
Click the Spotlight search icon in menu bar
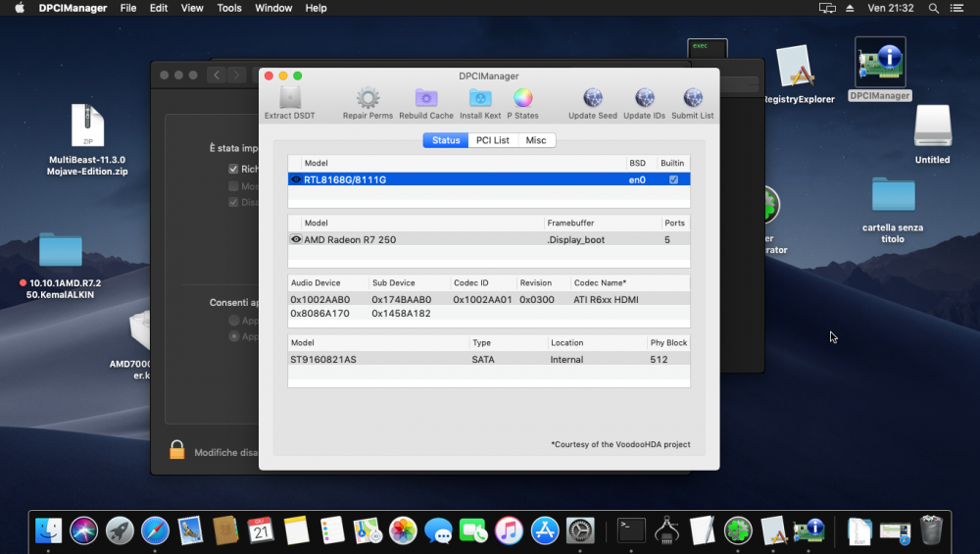click(933, 8)
